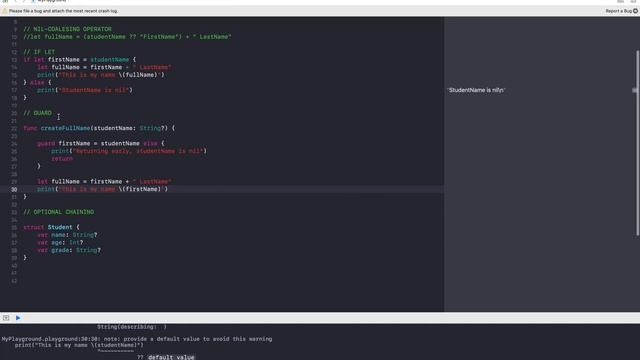Click the 'if let firstName = studentName' line

tap(80, 60)
